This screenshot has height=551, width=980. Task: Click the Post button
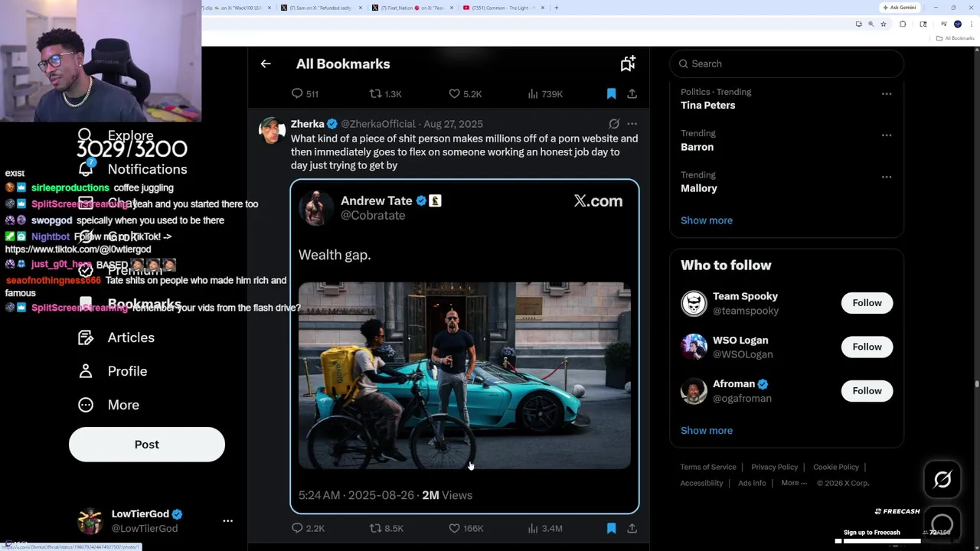(147, 445)
